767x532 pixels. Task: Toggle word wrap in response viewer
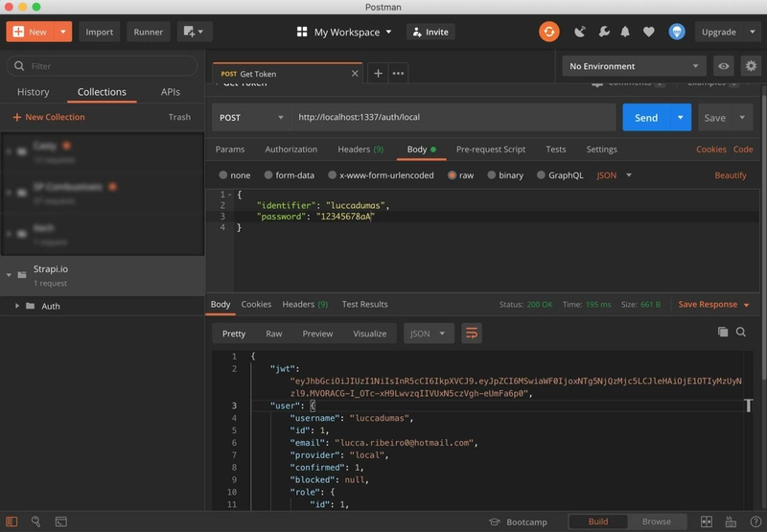tap(472, 334)
